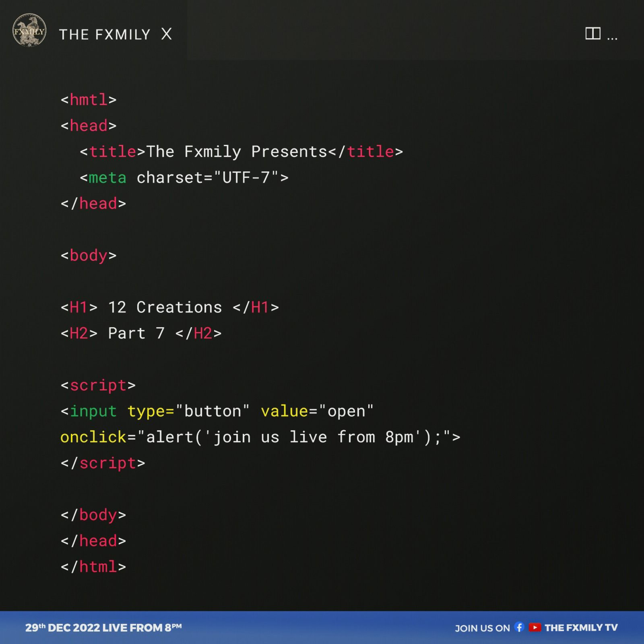Click the split editor icon

[593, 34]
